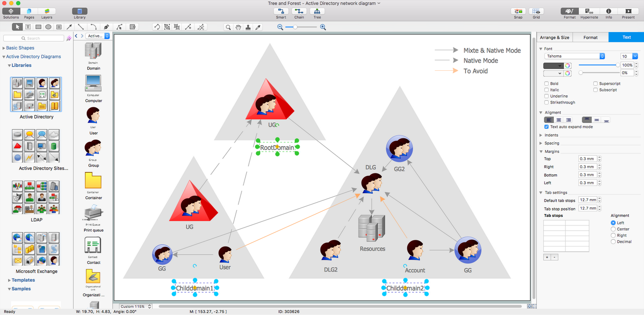Select the RootDomain text label on canvas

click(x=277, y=148)
